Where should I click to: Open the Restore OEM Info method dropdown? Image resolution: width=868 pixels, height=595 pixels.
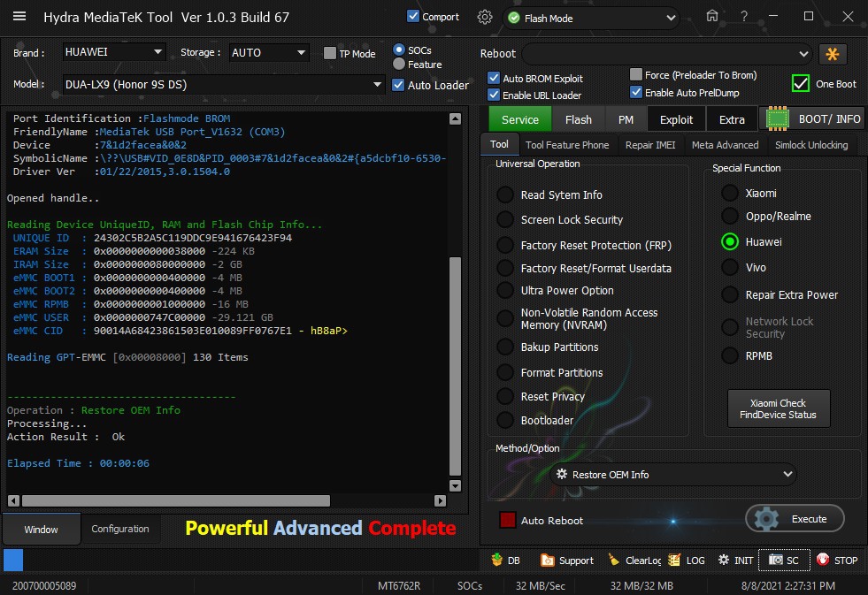[673, 475]
